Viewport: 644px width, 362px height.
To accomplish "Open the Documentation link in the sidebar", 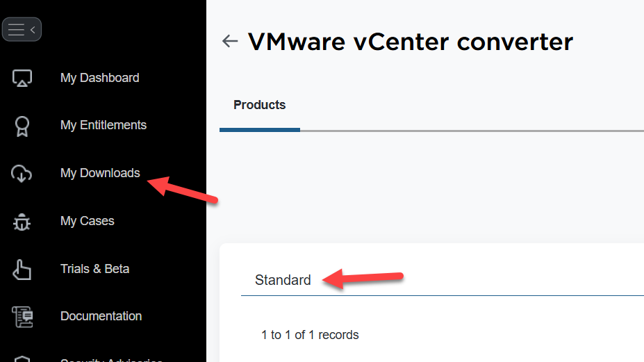I will (x=101, y=316).
